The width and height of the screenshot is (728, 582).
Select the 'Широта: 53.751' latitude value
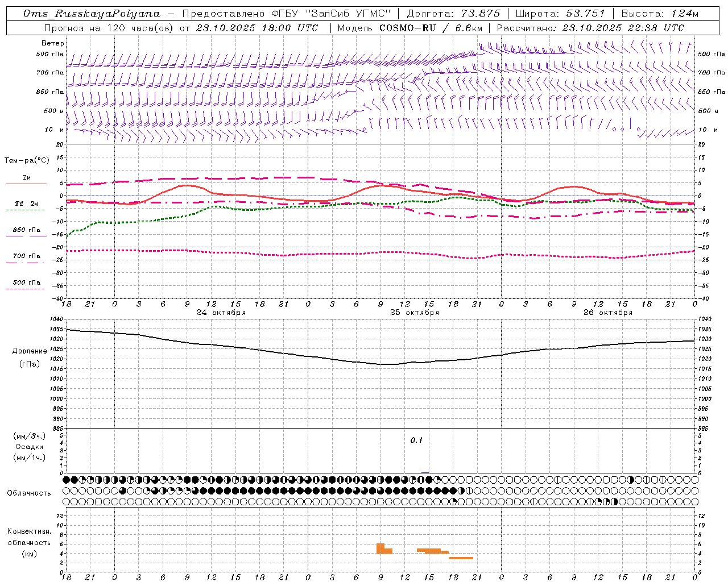pos(561,14)
